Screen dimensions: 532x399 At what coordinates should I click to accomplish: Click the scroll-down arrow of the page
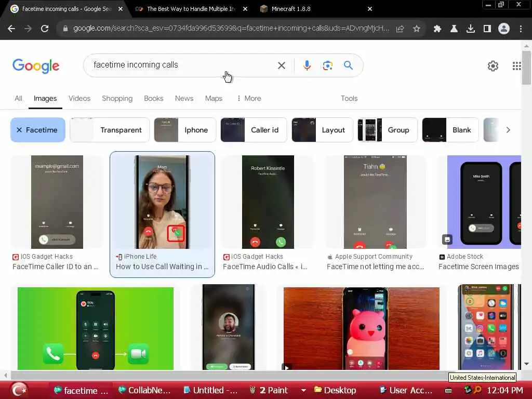tap(527, 364)
